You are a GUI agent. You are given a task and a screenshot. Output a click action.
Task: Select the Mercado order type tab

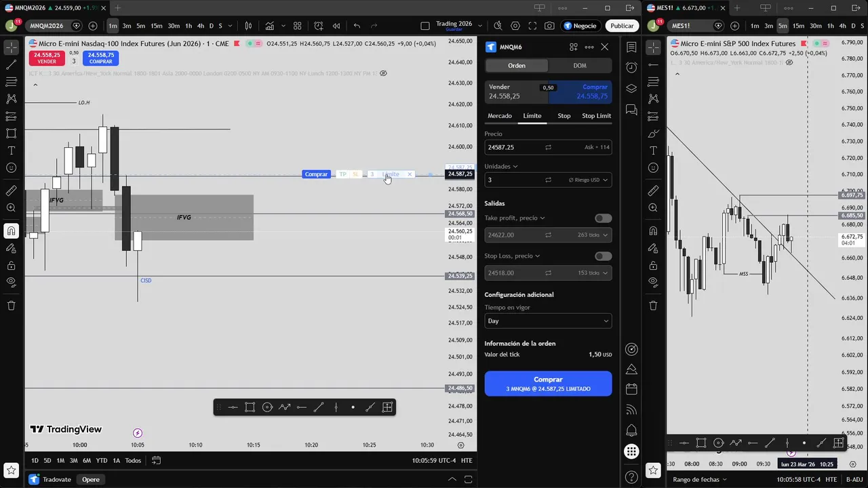click(500, 116)
